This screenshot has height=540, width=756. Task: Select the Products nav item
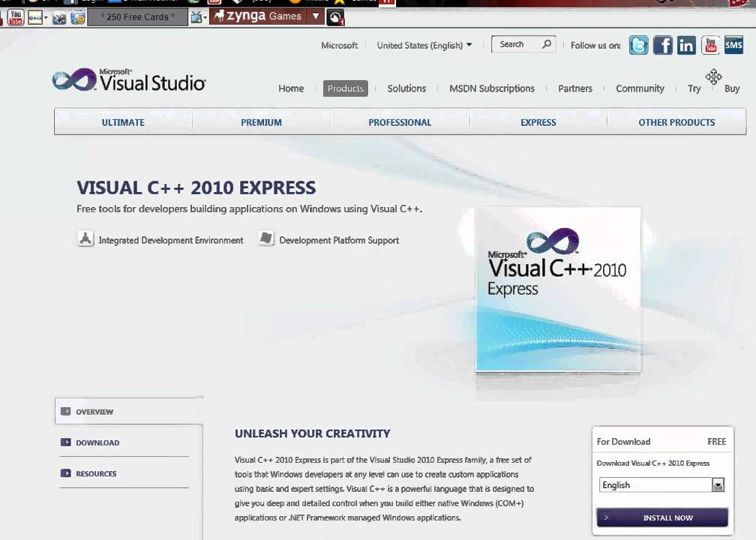(x=346, y=88)
